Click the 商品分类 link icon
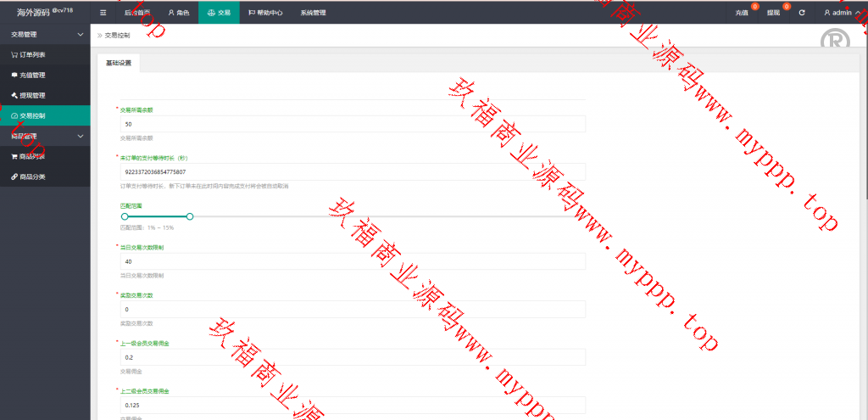 [x=14, y=177]
